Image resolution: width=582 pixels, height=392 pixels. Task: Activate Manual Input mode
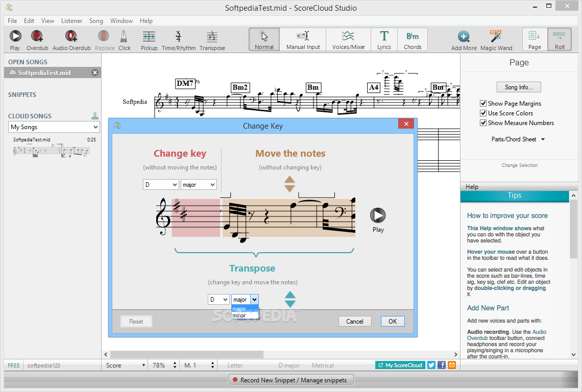(x=303, y=39)
